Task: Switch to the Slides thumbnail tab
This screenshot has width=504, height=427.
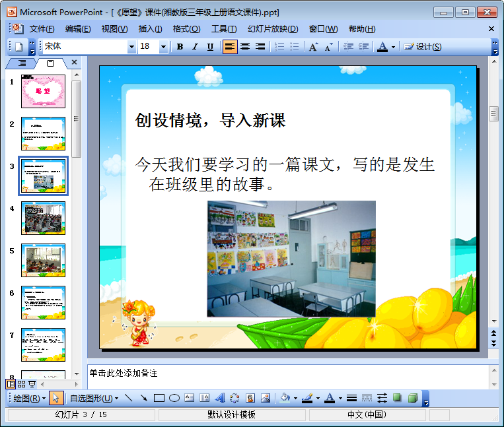Action: 51,63
